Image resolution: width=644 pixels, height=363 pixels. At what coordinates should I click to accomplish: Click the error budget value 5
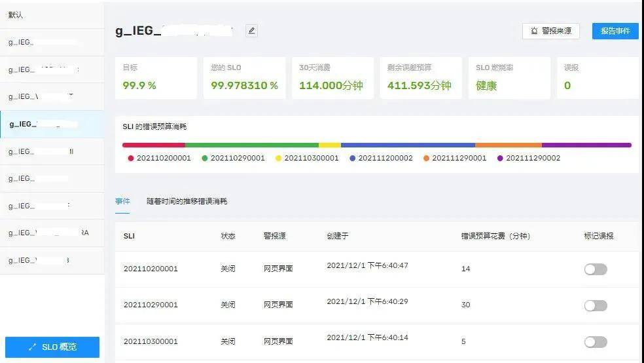click(464, 341)
